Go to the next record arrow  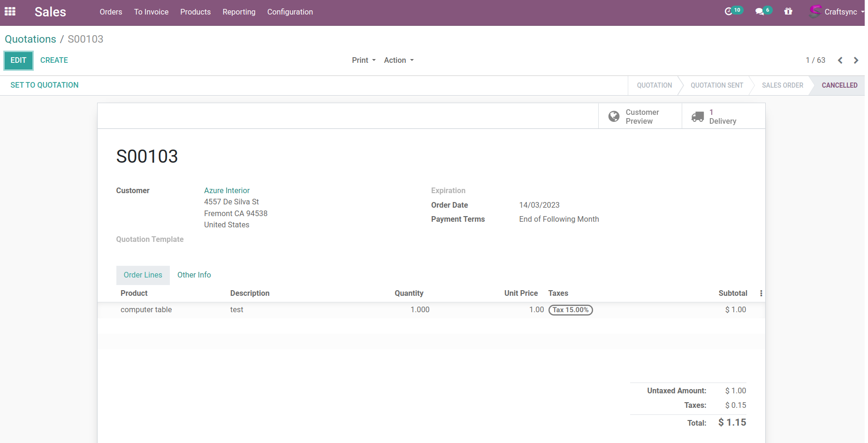[x=856, y=60]
